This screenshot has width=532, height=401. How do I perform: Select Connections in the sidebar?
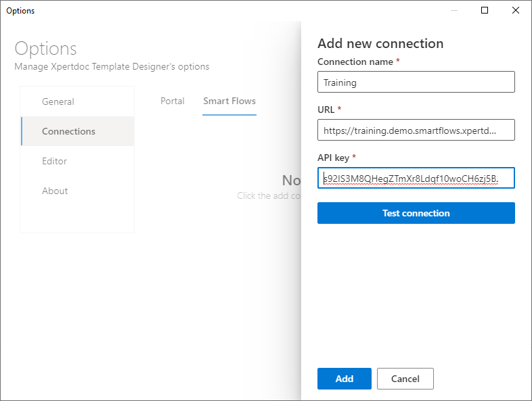click(77, 131)
